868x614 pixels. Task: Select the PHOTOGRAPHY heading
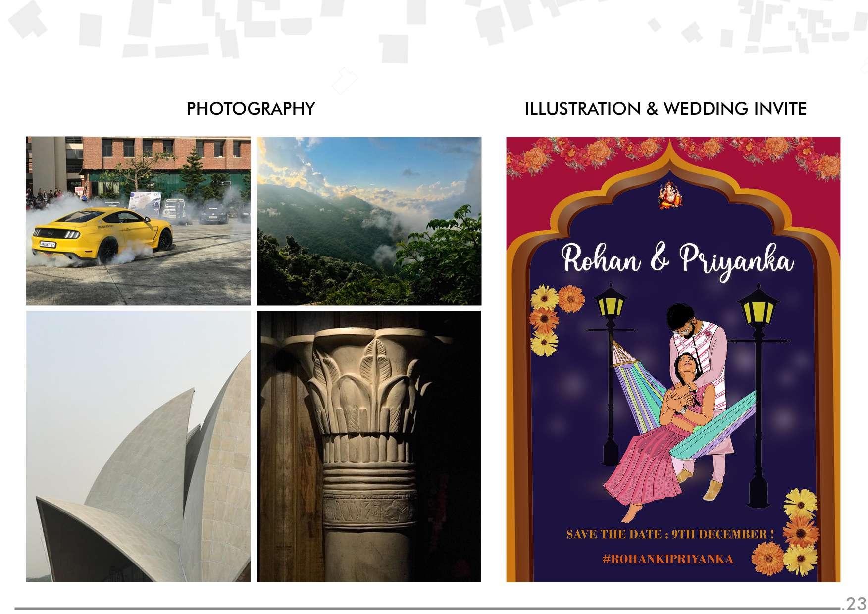pyautogui.click(x=251, y=108)
